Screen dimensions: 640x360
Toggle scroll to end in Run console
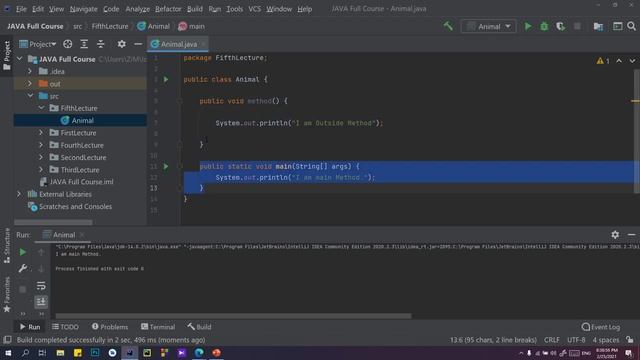(x=41, y=302)
